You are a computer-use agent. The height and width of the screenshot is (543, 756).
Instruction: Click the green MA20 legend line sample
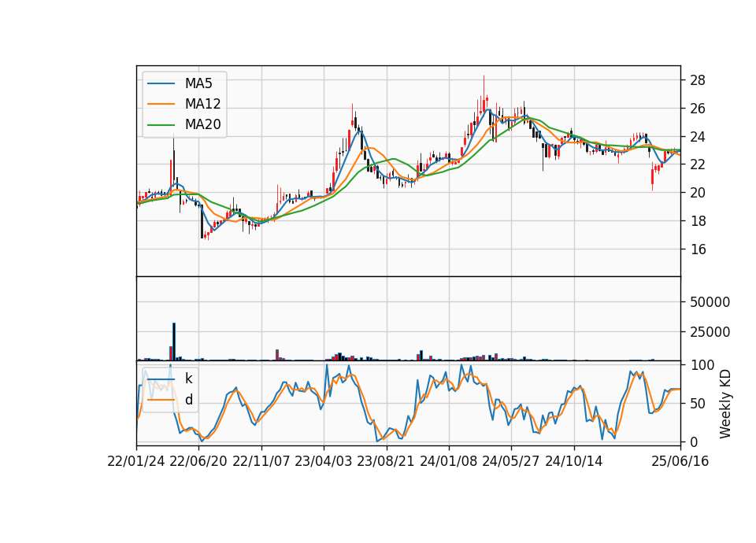pyautogui.click(x=161, y=125)
